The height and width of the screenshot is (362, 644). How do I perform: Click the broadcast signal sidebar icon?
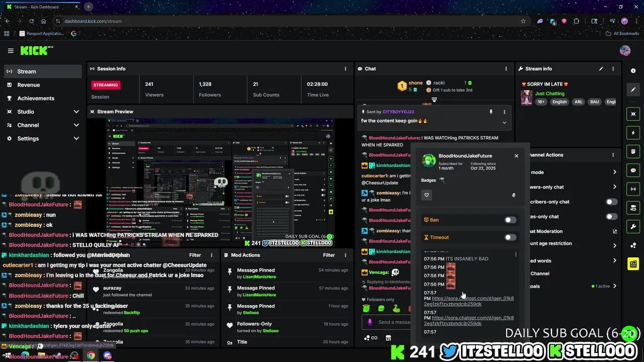633,189
